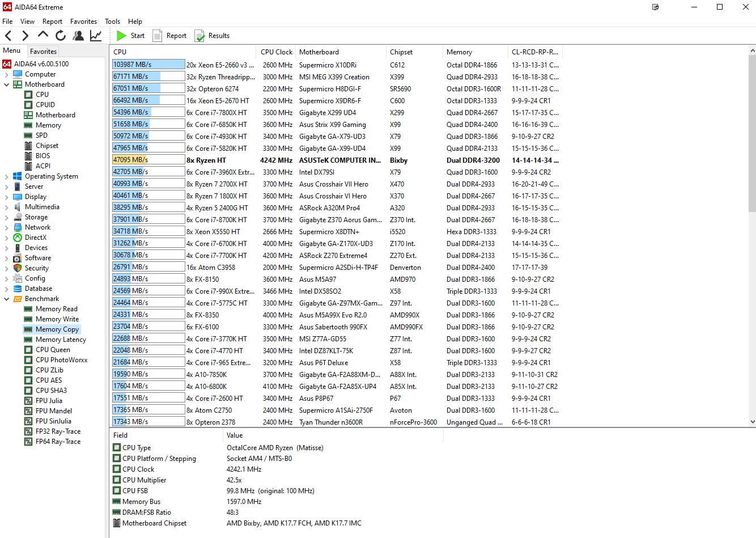The width and height of the screenshot is (756, 538).
Task: Open the Results toolbar button
Action: tap(212, 36)
